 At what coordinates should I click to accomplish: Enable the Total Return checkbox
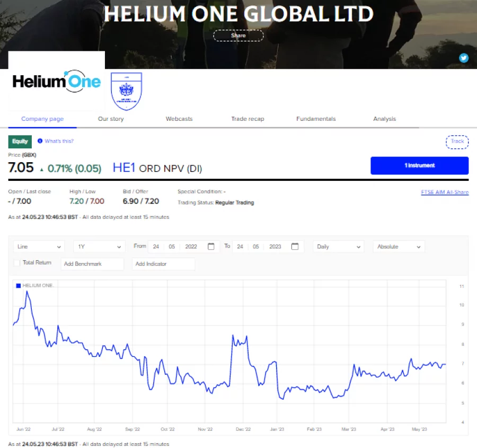[16, 262]
